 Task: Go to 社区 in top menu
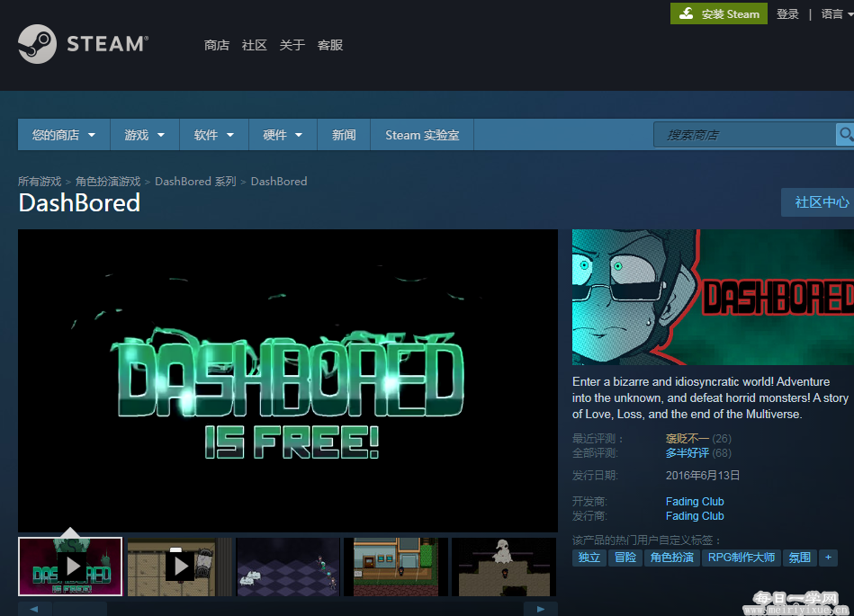tap(255, 45)
